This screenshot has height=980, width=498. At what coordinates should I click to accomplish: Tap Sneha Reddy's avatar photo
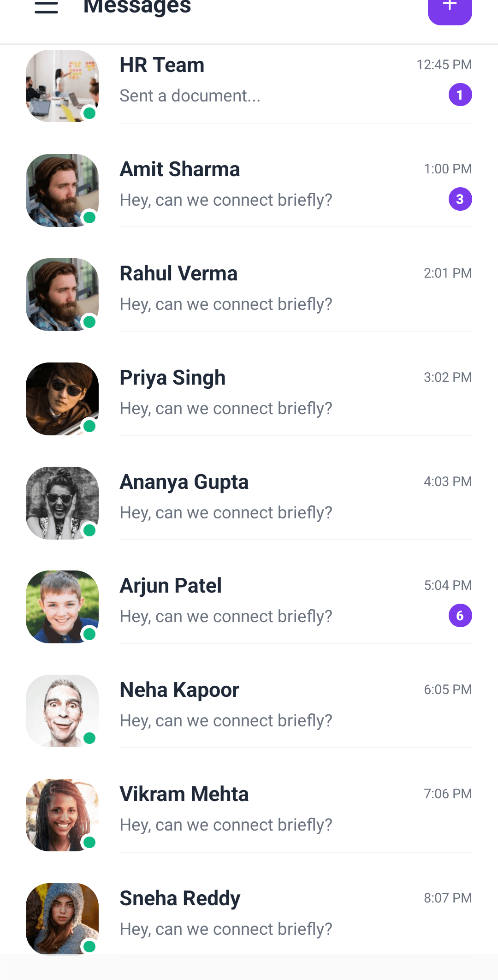62,919
